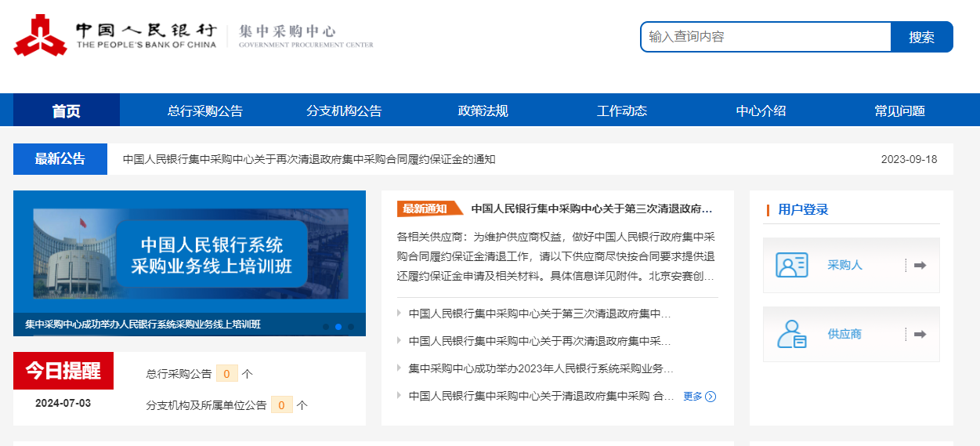Viewport: 980px width, 446px height.
Task: Focus the 输入查询内容 search field
Action: (x=765, y=37)
